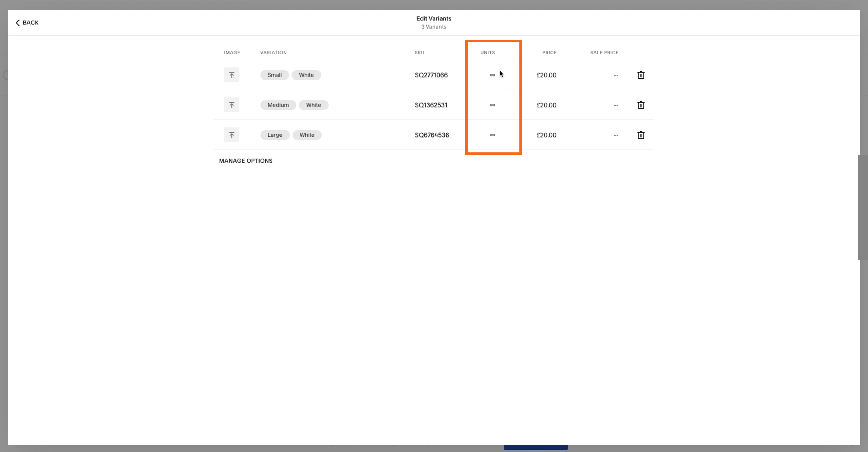Viewport: 868px width, 452px height.
Task: Edit SKU SQ1362531 field
Action: pos(431,105)
